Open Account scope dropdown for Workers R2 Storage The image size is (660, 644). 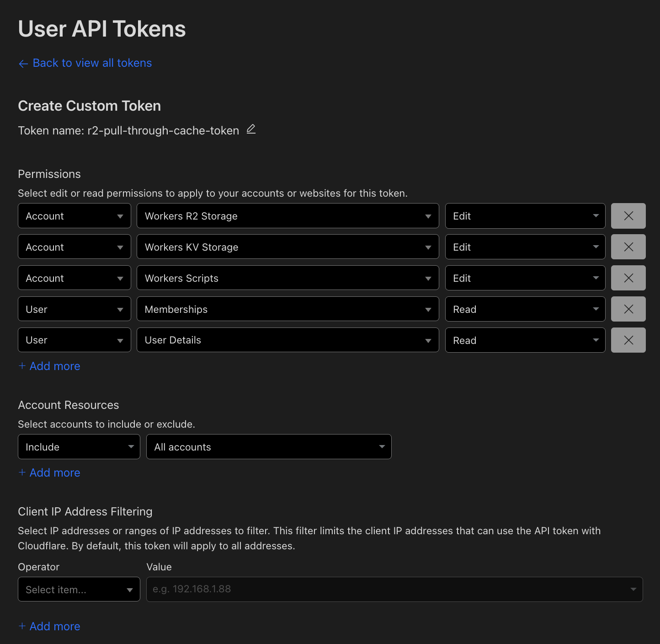[75, 216]
